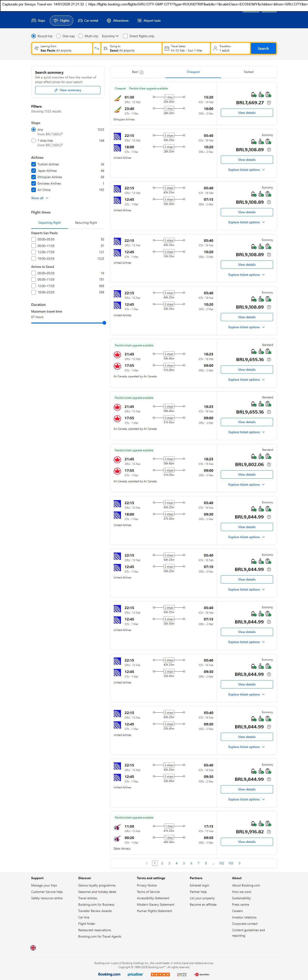Screen dimensions: 308x980
Task: Expand the Show all airlines list
Action: coord(39,198)
